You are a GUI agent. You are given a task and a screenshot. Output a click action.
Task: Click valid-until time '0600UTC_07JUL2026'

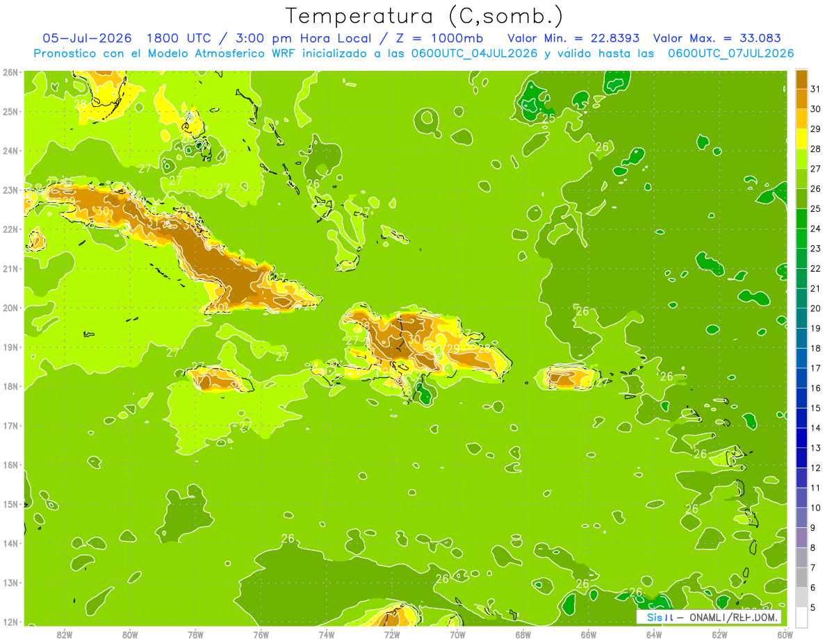[x=731, y=53]
